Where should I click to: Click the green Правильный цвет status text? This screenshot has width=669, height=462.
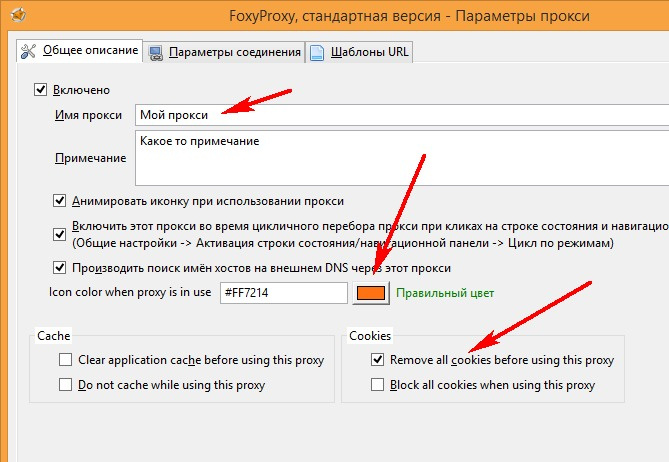[445, 293]
